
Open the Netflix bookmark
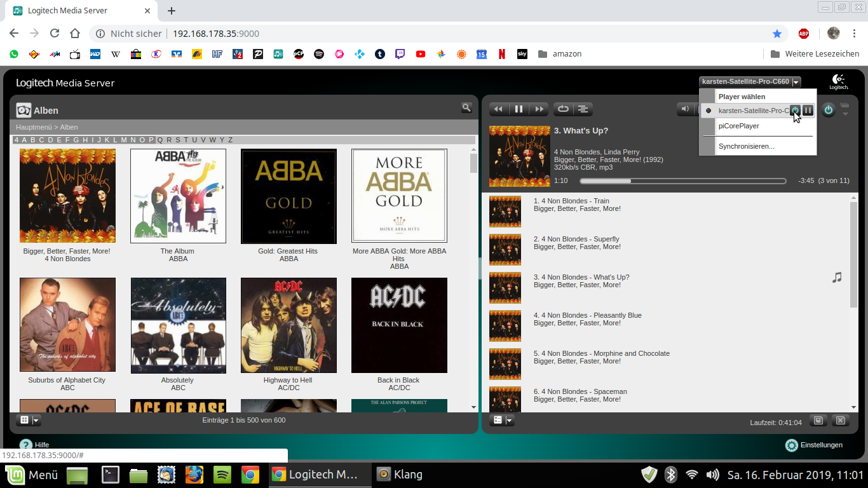click(x=502, y=54)
